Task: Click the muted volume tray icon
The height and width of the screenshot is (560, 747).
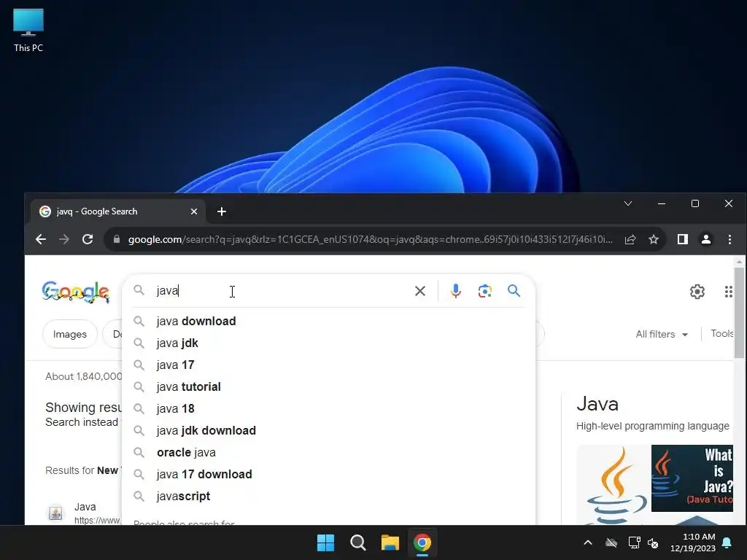Action: click(653, 542)
